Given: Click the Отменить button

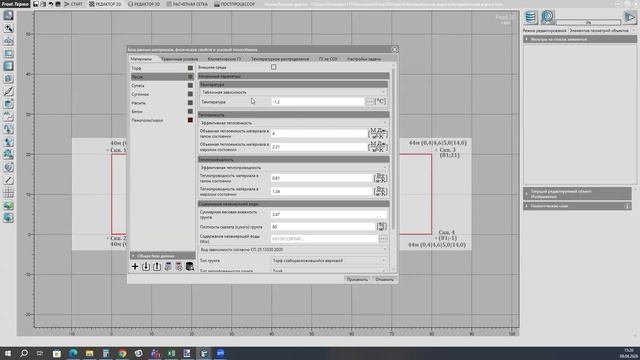Looking at the screenshot, I should [384, 280].
